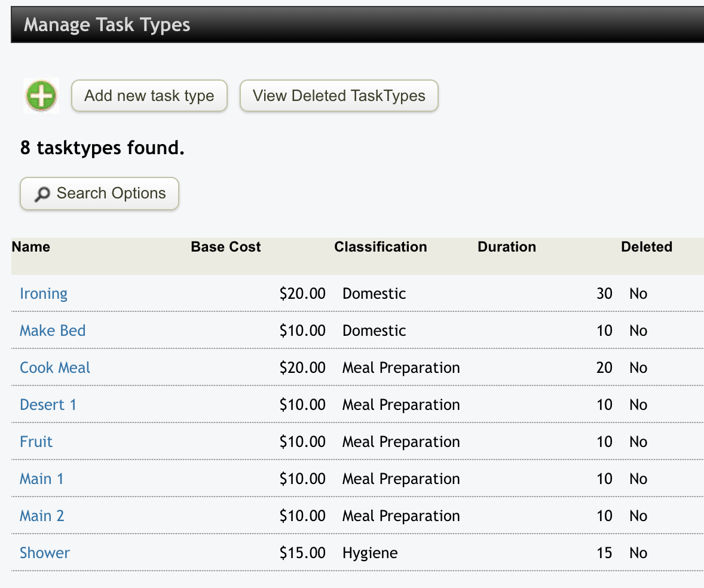Click the Deleted column header
The width and height of the screenshot is (704, 588).
(x=647, y=247)
